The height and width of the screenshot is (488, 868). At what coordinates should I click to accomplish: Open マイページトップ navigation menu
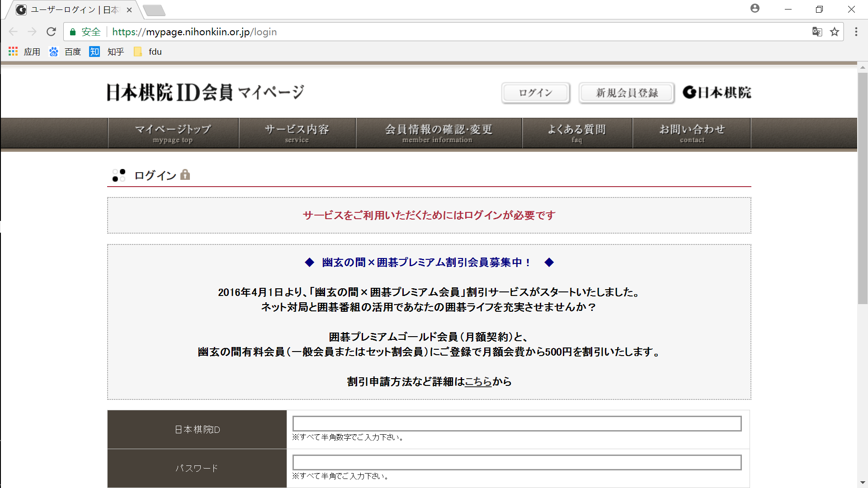pos(173,133)
